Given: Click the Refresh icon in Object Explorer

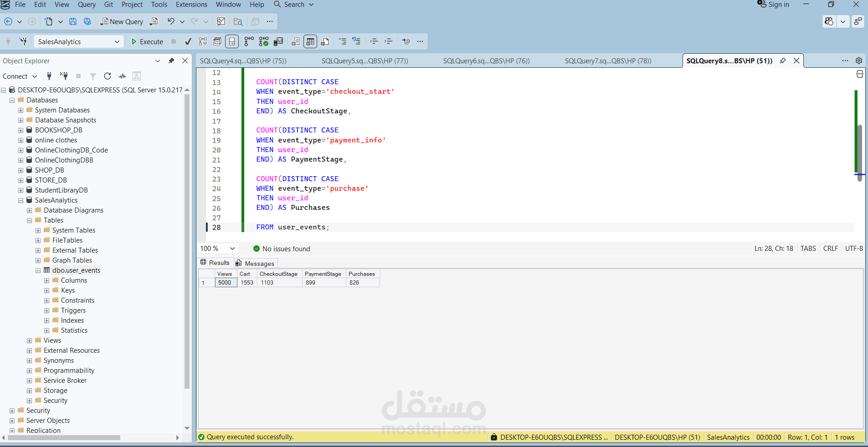Looking at the screenshot, I should tap(108, 76).
